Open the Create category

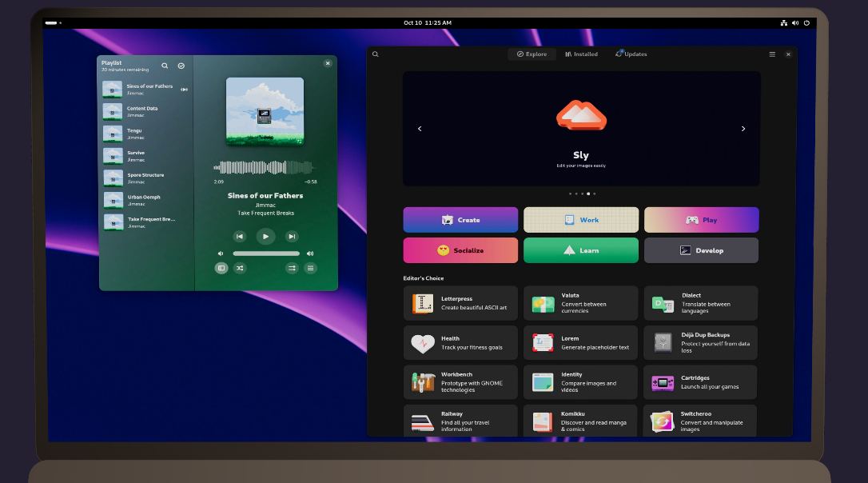[x=460, y=220]
